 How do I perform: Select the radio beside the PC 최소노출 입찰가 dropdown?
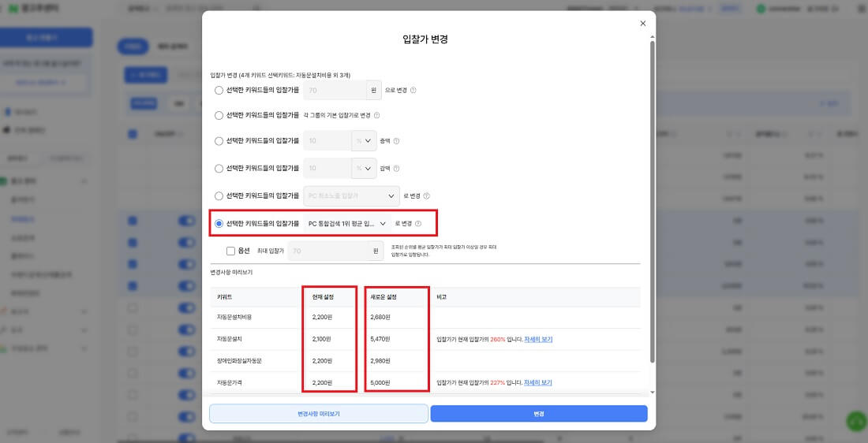coord(219,195)
